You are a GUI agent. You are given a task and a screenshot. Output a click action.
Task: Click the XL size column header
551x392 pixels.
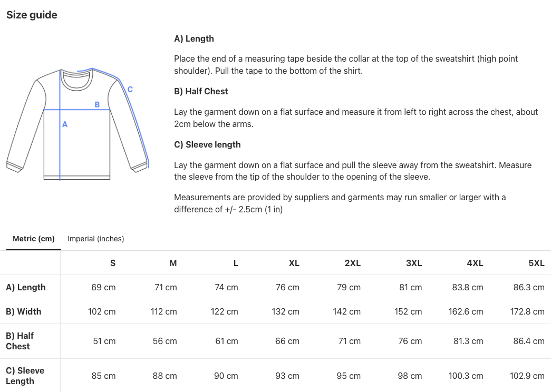click(294, 263)
